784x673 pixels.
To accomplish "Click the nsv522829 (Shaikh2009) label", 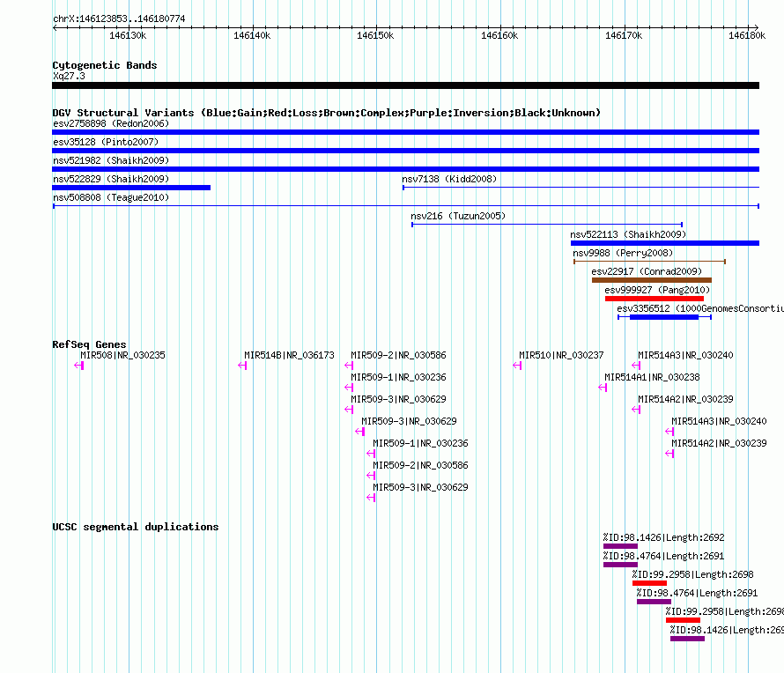I will click(111, 179).
